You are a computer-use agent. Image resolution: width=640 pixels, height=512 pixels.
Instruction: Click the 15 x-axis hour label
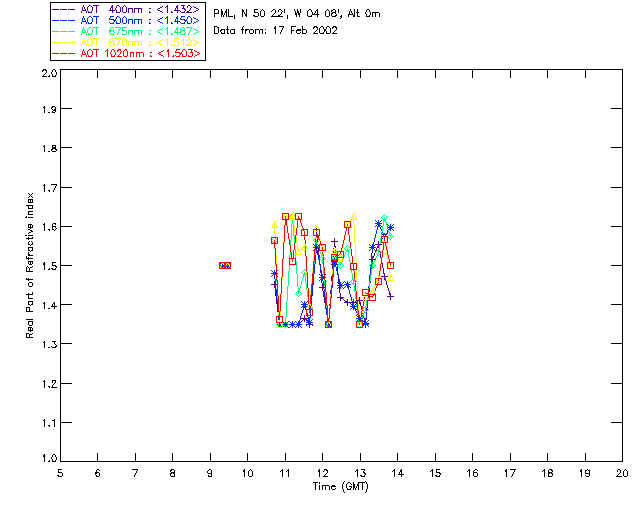435,473
